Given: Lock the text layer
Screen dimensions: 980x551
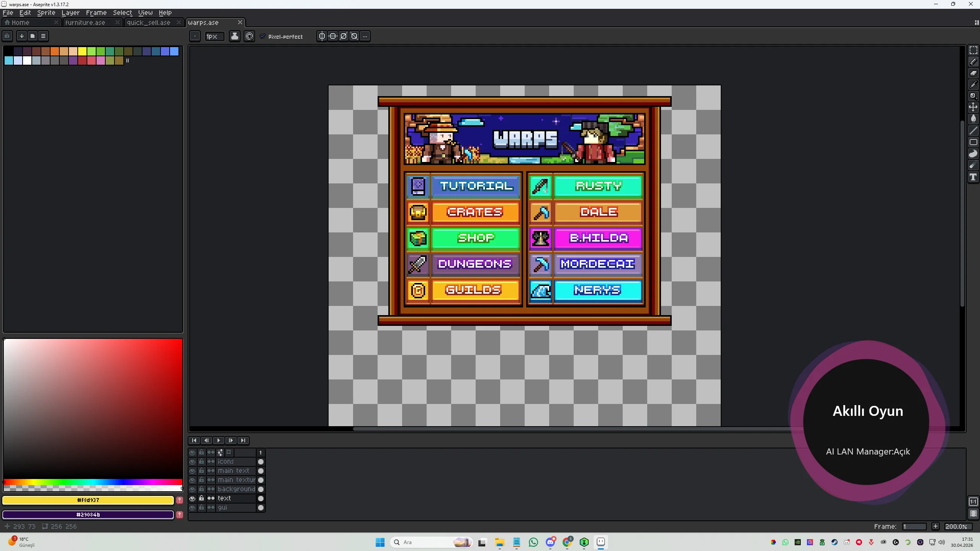Looking at the screenshot, I should [201, 499].
